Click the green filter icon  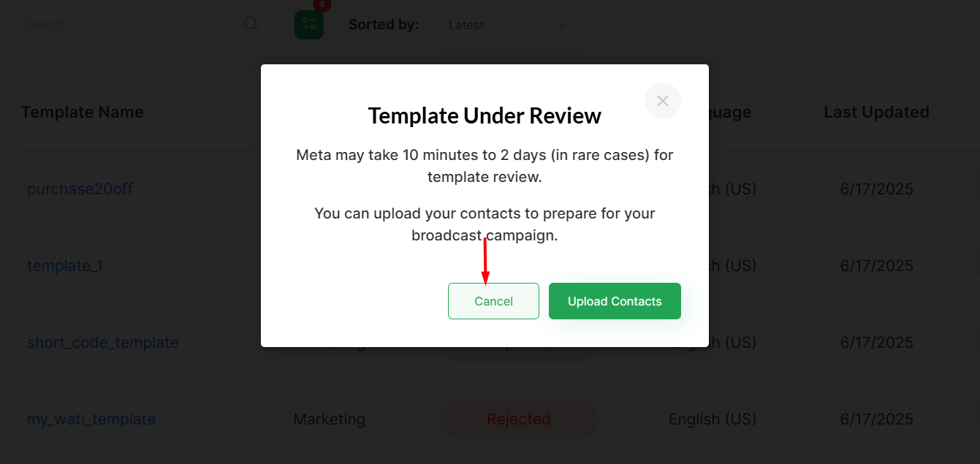309,25
